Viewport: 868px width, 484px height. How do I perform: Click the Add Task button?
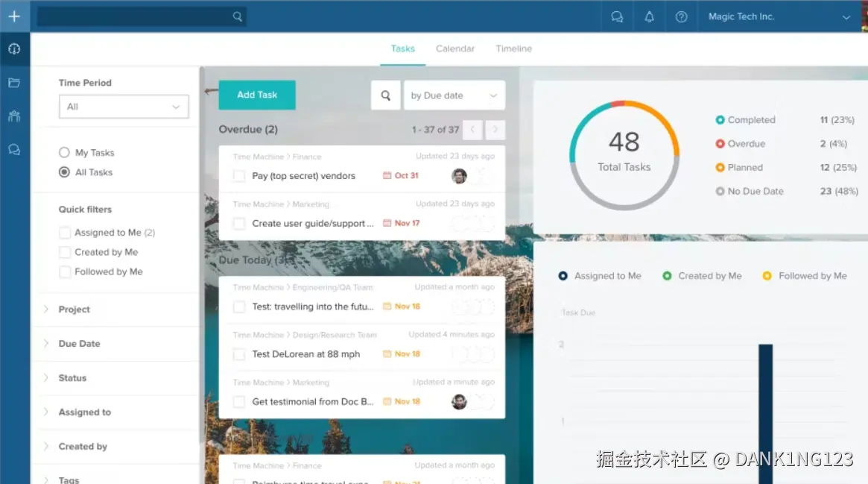(256, 95)
